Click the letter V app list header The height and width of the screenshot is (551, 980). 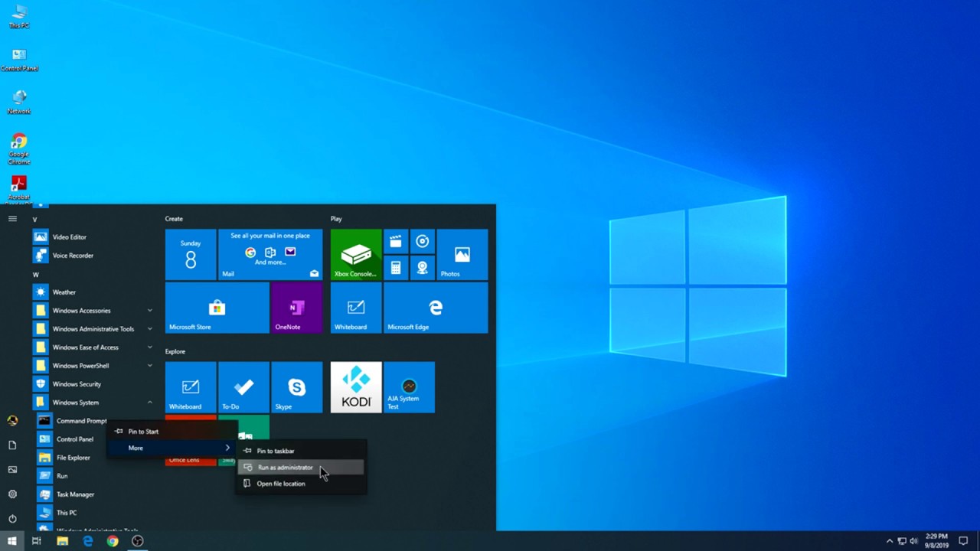[x=35, y=220]
